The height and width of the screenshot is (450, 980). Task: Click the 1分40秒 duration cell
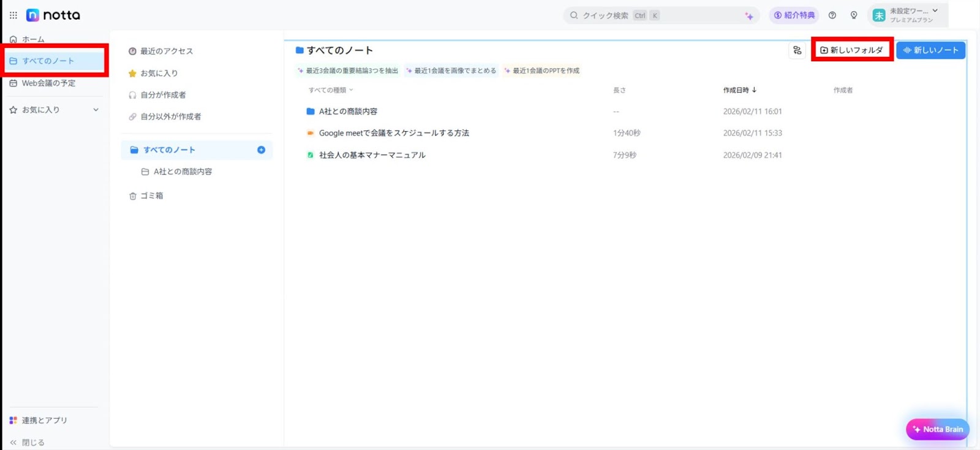627,133
